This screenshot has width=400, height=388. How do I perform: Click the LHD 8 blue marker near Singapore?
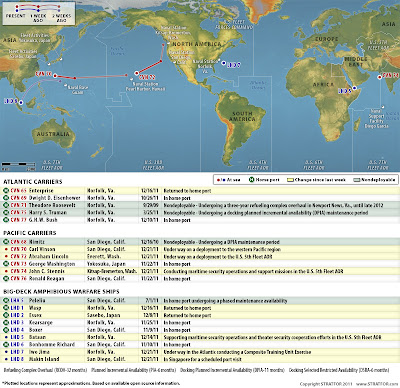coord(21,103)
